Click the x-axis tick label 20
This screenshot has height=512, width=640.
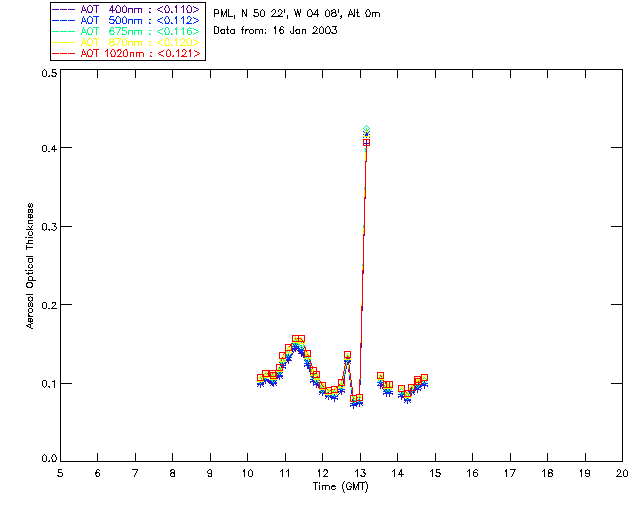[x=622, y=474]
